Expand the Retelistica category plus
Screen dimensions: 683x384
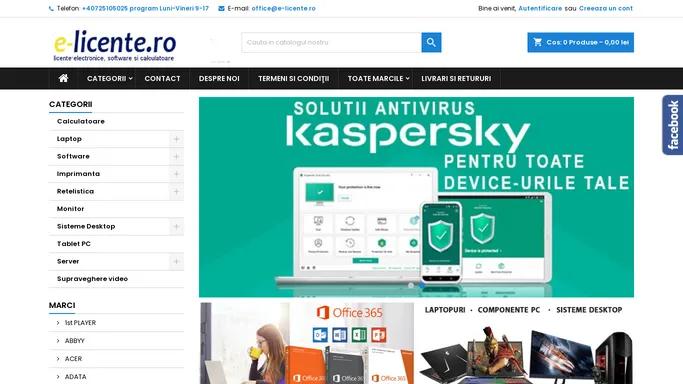176,192
